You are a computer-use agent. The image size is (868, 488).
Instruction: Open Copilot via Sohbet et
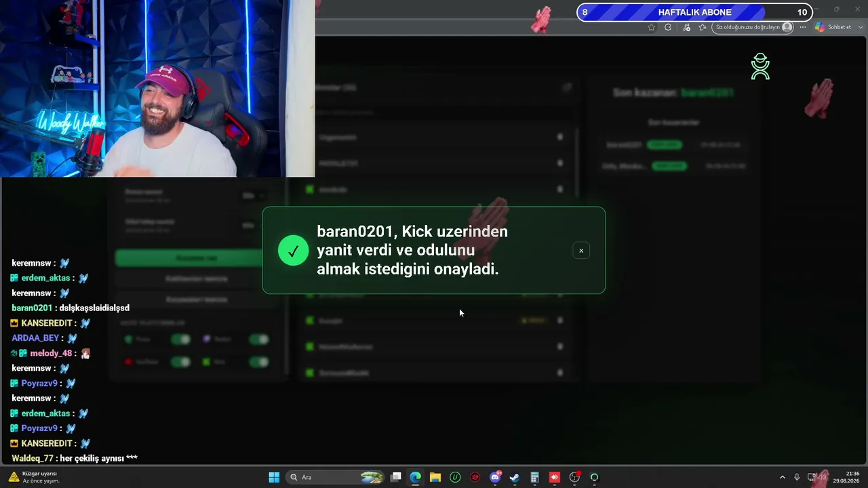pyautogui.click(x=833, y=27)
